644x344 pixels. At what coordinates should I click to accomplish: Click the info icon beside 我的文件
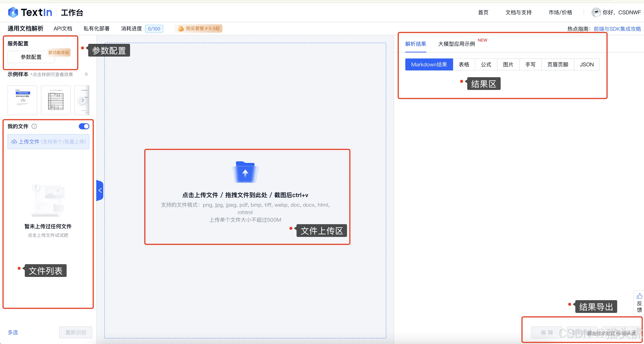pyautogui.click(x=34, y=126)
